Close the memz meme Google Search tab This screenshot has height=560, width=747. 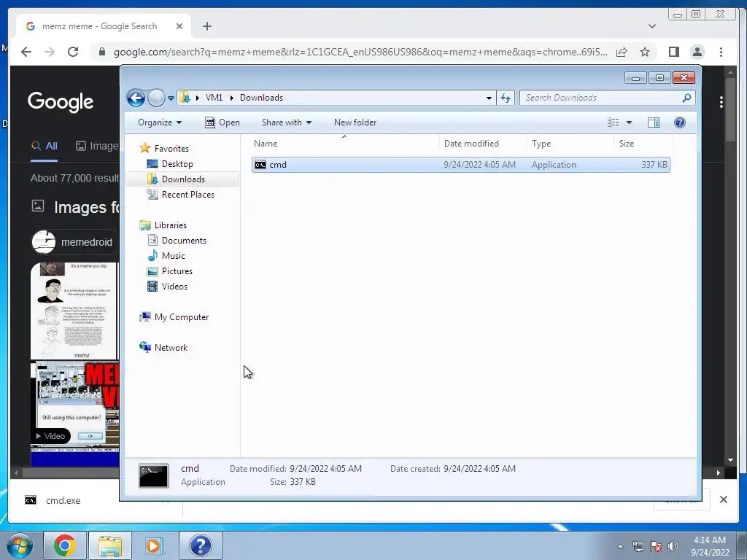[179, 26]
